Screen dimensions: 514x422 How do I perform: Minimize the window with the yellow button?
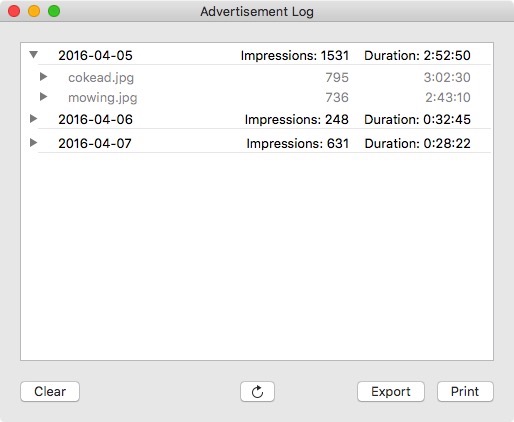34,11
